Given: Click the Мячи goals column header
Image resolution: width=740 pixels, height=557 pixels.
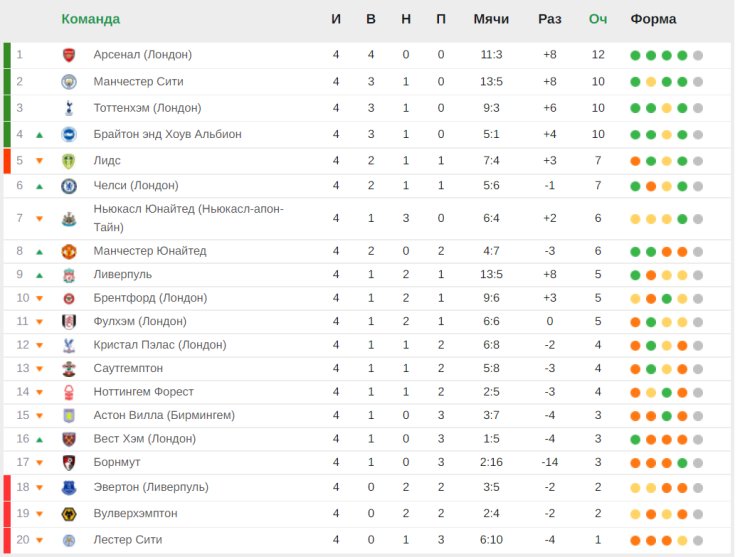Looking at the screenshot, I should pyautogui.click(x=491, y=19).
